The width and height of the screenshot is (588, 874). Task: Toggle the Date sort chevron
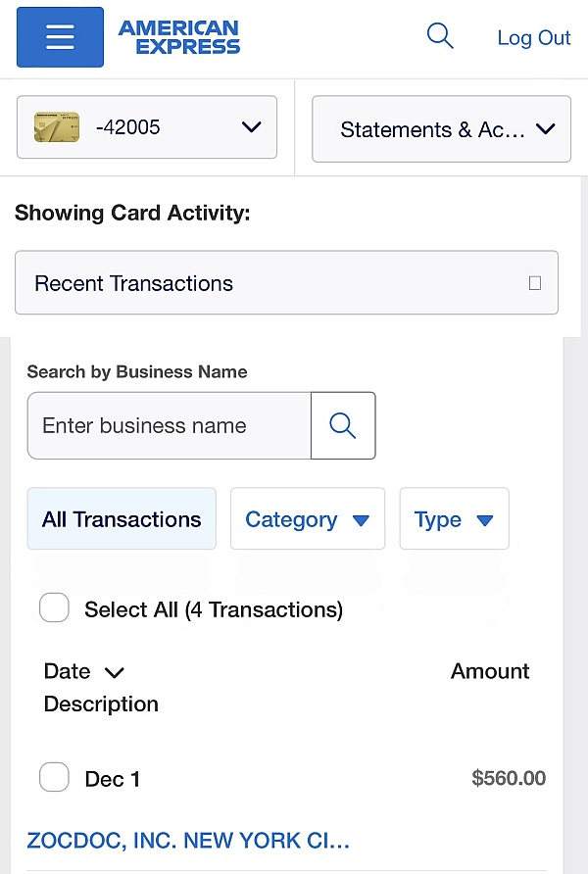click(x=115, y=672)
